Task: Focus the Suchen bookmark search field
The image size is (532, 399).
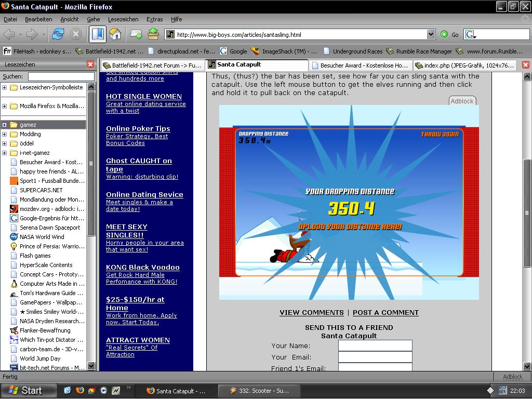Action: coord(61,77)
